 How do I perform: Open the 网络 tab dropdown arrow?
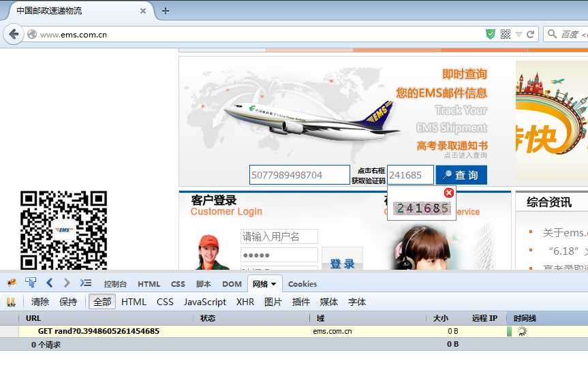point(274,284)
